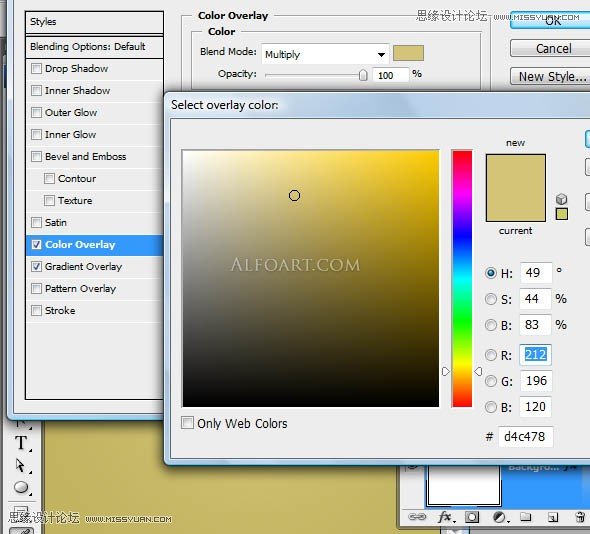The width and height of the screenshot is (590, 534).
Task: Tick the Contour checkbox
Action: (49, 178)
